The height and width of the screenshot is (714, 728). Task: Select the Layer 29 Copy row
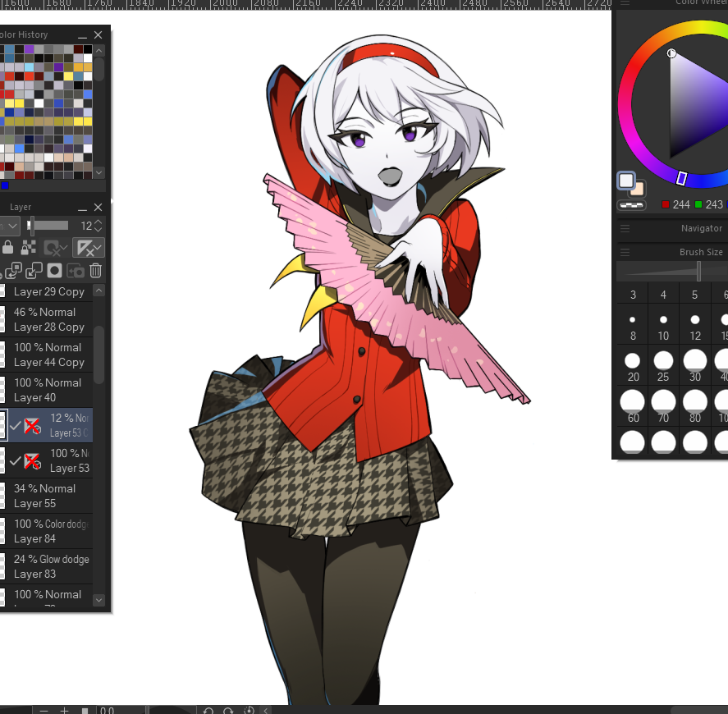pos(47,291)
